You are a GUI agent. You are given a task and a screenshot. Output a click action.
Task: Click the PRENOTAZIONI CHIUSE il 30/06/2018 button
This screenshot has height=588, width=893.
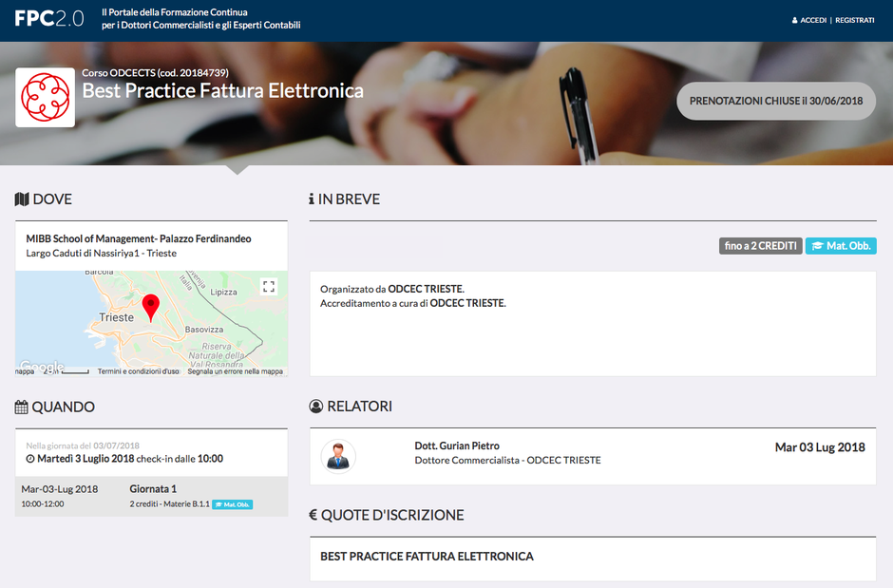[776, 101]
